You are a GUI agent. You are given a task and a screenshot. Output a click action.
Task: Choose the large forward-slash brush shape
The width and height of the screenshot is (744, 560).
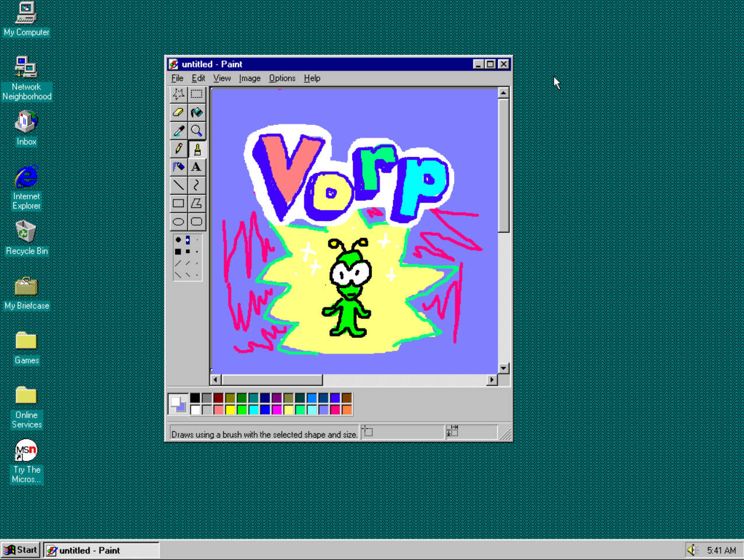tap(178, 263)
